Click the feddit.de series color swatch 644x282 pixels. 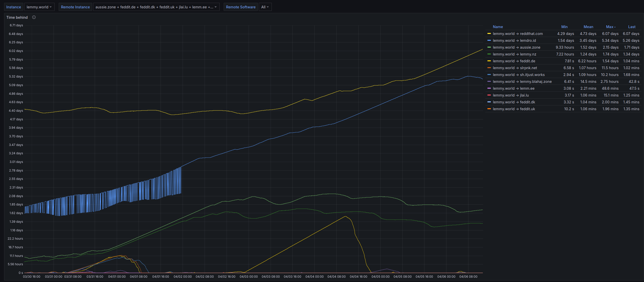[489, 61]
